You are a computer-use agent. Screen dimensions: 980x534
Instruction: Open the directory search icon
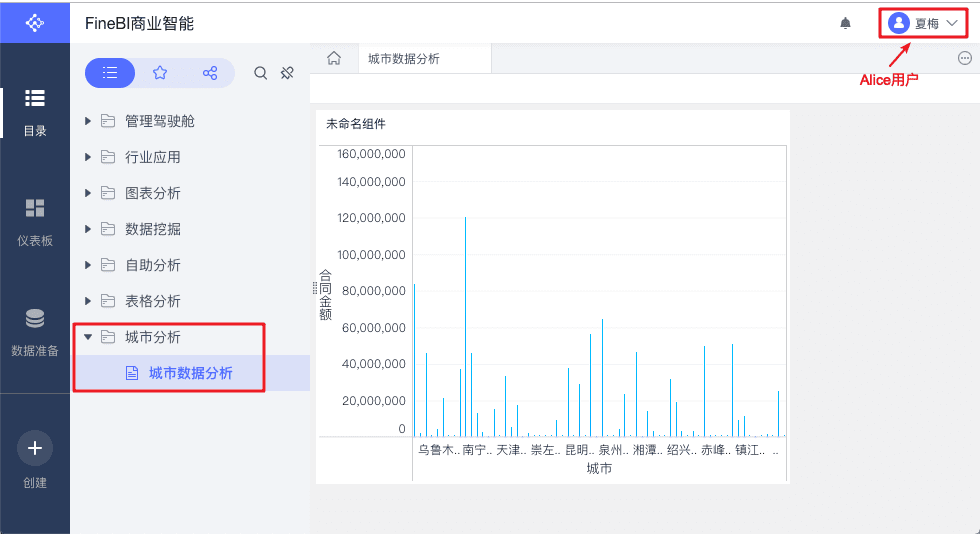(x=261, y=73)
